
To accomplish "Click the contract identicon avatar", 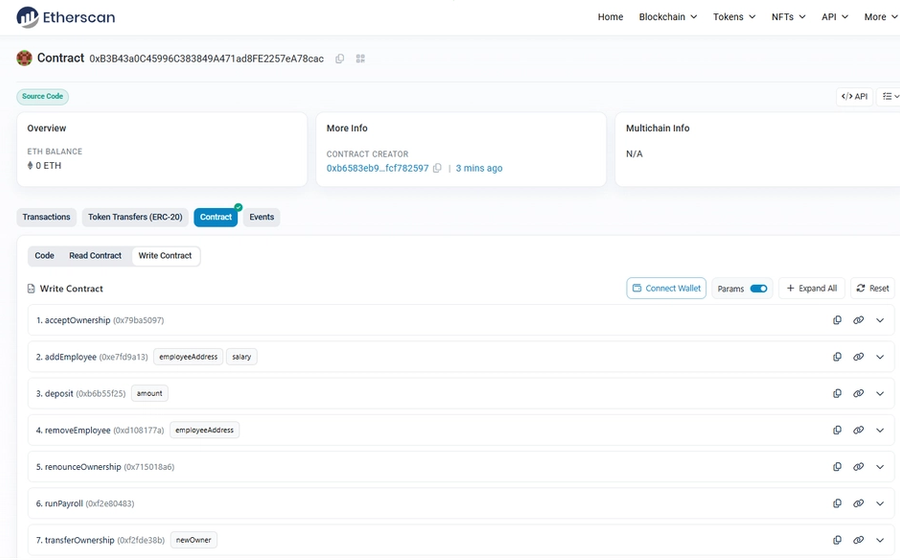I will click(24, 58).
